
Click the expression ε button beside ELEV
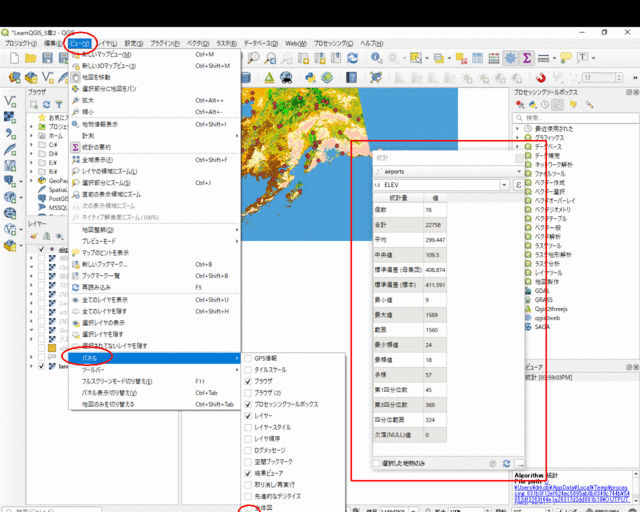(518, 185)
